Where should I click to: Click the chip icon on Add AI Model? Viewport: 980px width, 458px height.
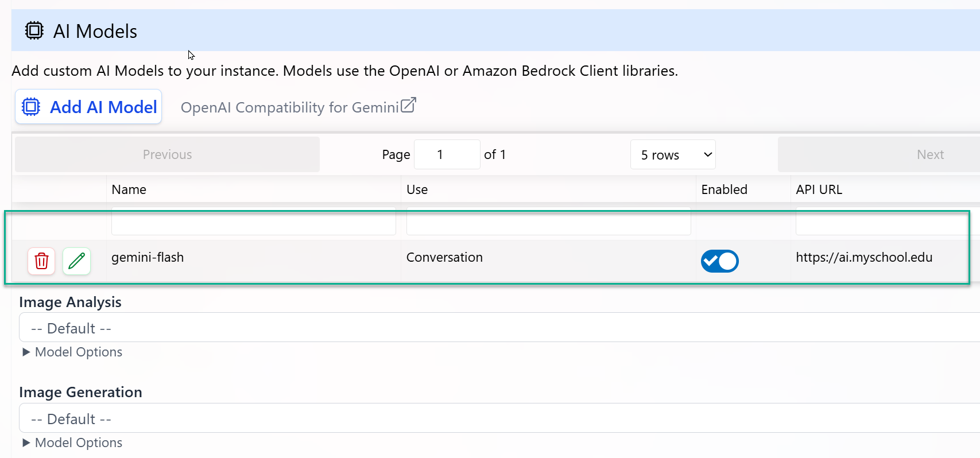click(31, 107)
